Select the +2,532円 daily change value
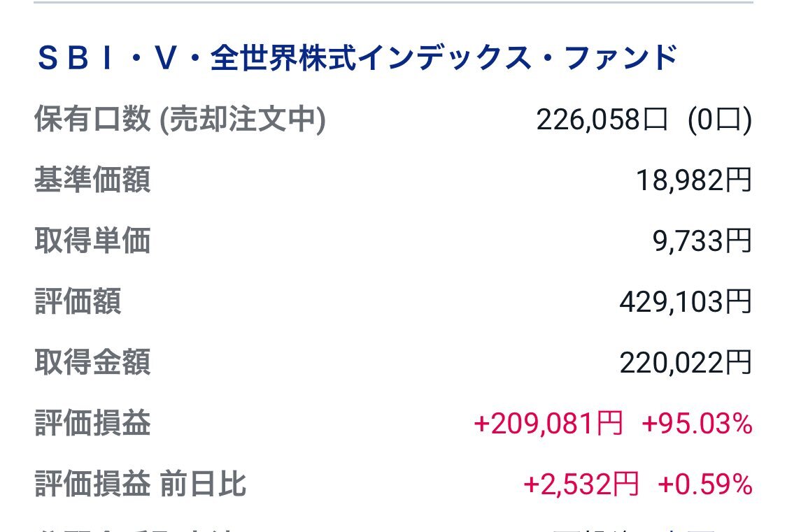787x532 pixels. 581,484
